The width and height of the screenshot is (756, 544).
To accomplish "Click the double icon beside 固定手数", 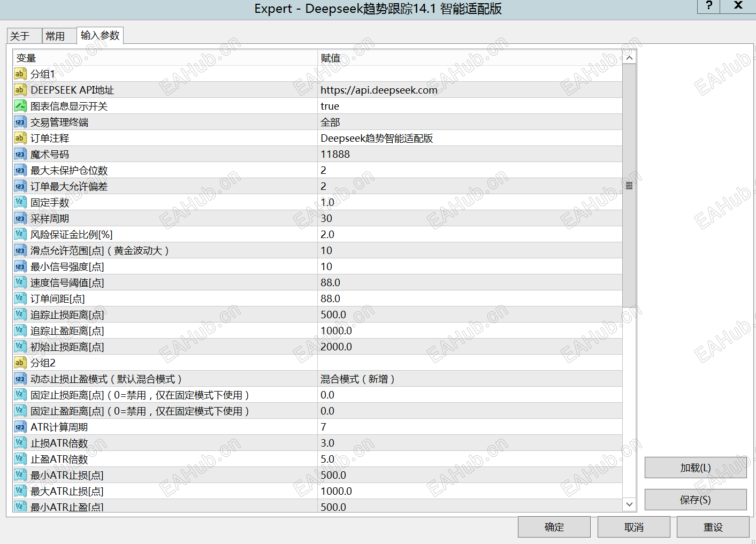I will tap(20, 202).
